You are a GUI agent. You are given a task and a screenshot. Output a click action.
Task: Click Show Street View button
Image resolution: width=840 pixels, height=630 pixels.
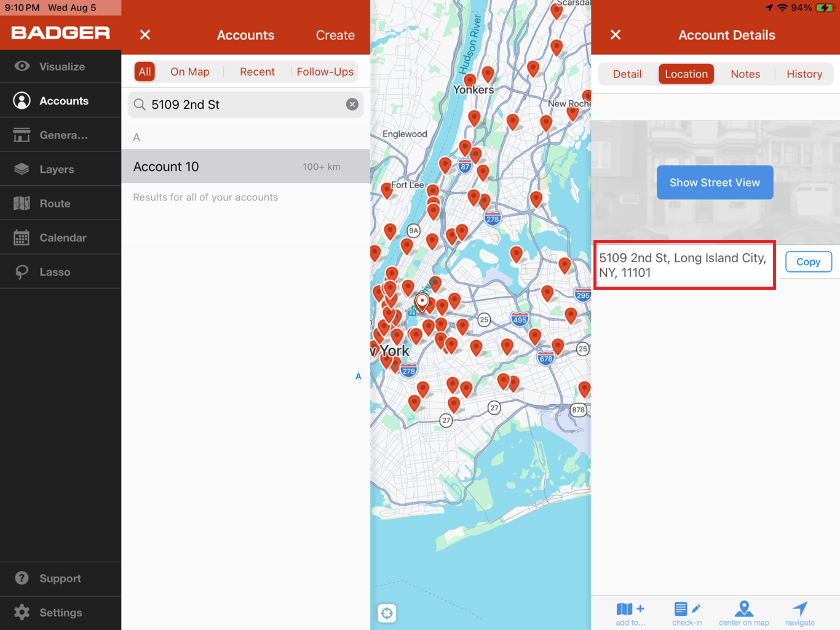[x=715, y=182]
